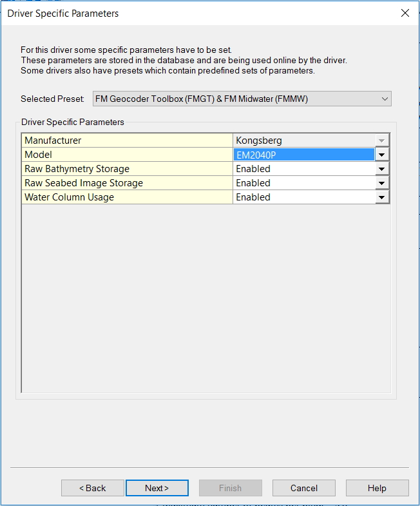Click the Next button
Viewport: 420px width, 506px height.
coord(157,488)
